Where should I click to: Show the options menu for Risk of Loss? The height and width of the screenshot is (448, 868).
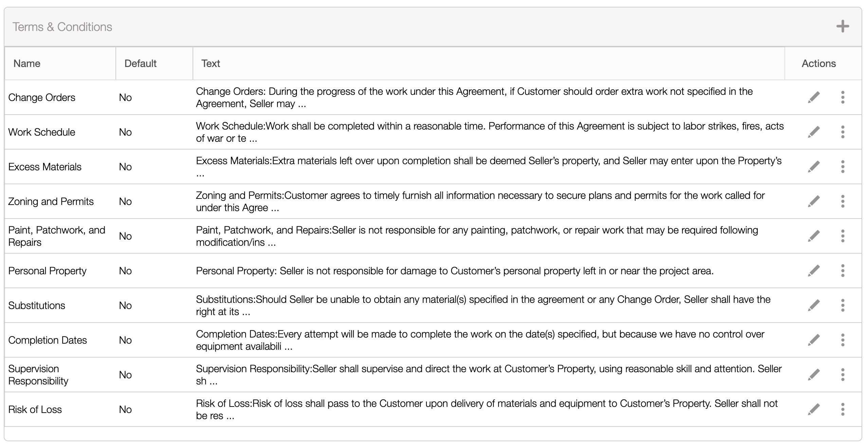(843, 410)
